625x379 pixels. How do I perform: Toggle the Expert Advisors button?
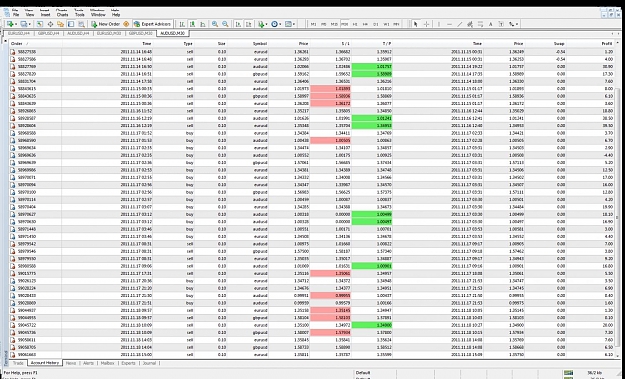point(153,24)
